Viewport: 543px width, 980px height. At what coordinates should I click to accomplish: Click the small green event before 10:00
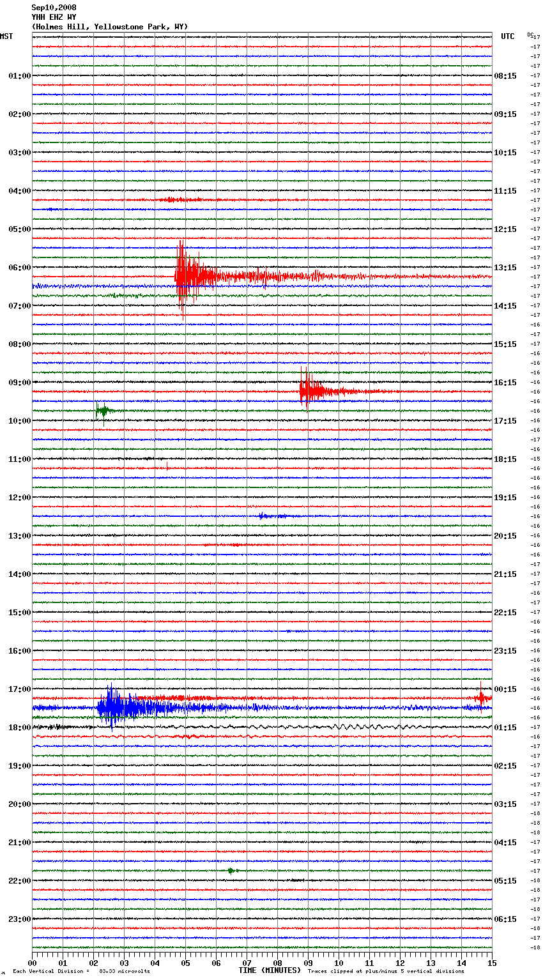(103, 411)
